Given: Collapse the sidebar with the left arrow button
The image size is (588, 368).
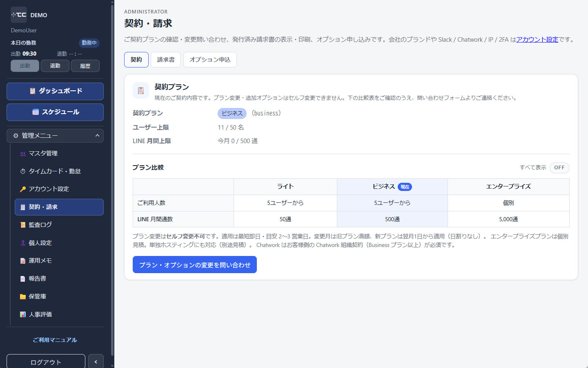Looking at the screenshot, I should coord(96,362).
